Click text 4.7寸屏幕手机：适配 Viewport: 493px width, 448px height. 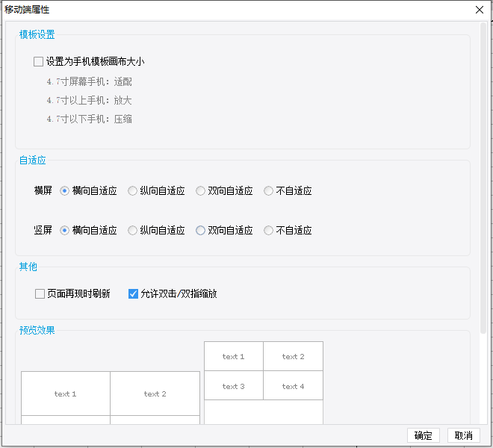tap(90, 81)
